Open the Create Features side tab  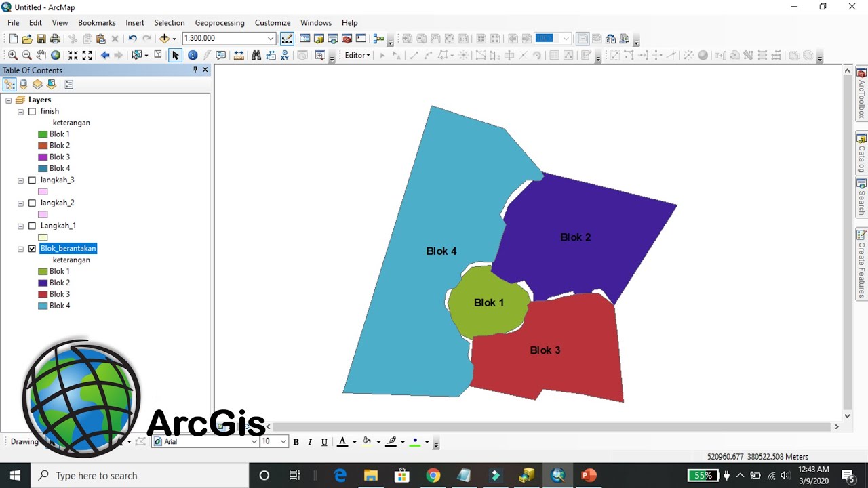click(x=861, y=264)
